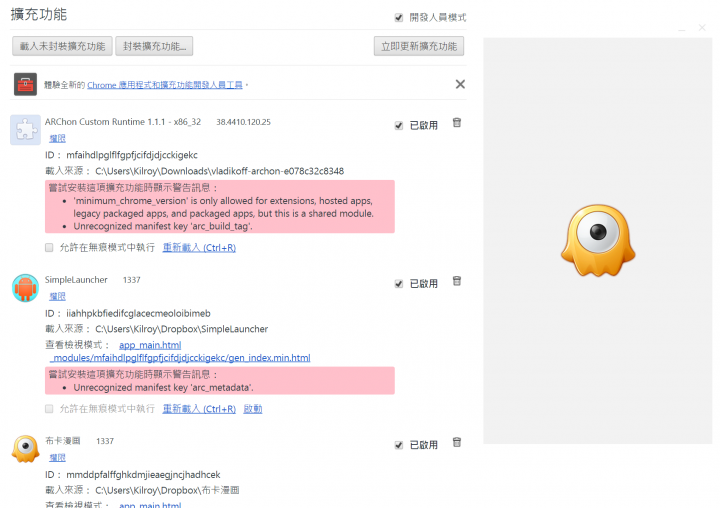Disable 布卡漫画 已啟用 checkbox
The height and width of the screenshot is (508, 720).
[399, 445]
